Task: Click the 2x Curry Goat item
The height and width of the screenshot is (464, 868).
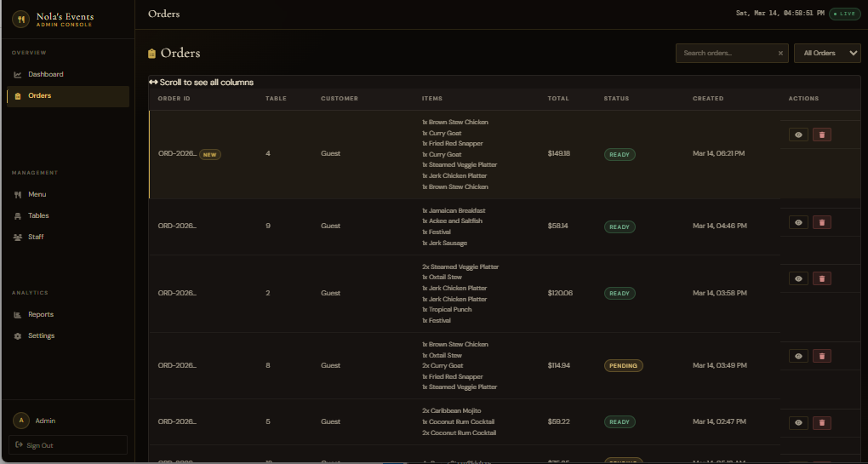Action: (x=443, y=365)
